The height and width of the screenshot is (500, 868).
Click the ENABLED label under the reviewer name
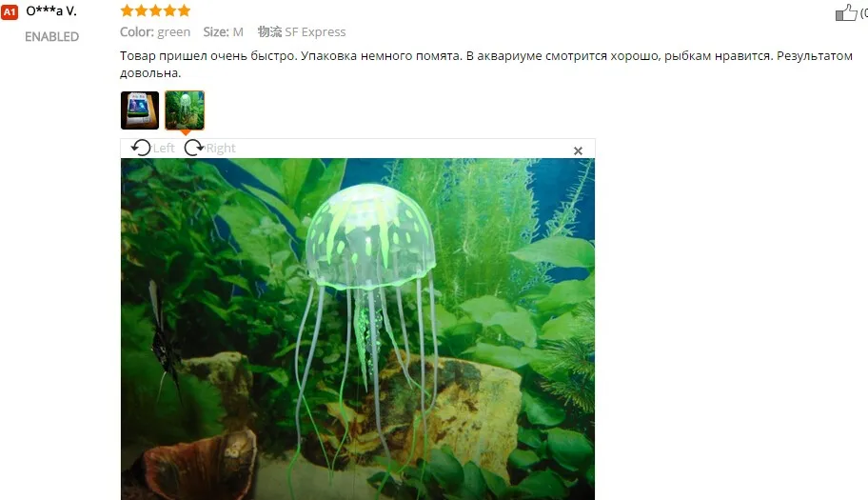click(x=52, y=36)
